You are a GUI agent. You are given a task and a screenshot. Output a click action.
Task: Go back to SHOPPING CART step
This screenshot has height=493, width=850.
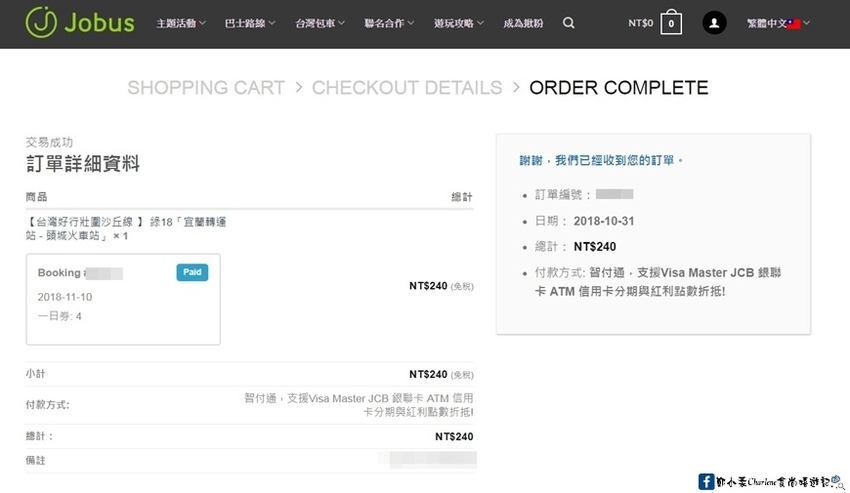coord(206,88)
